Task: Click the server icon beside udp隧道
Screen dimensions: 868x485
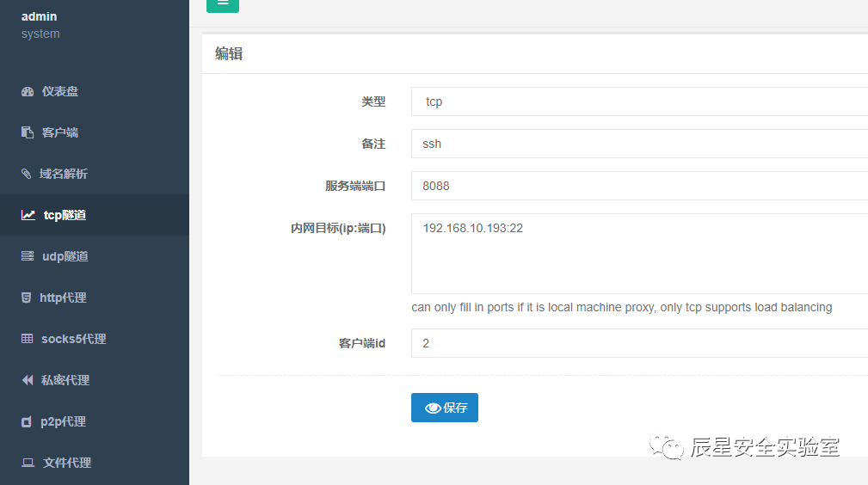Action: tap(28, 255)
